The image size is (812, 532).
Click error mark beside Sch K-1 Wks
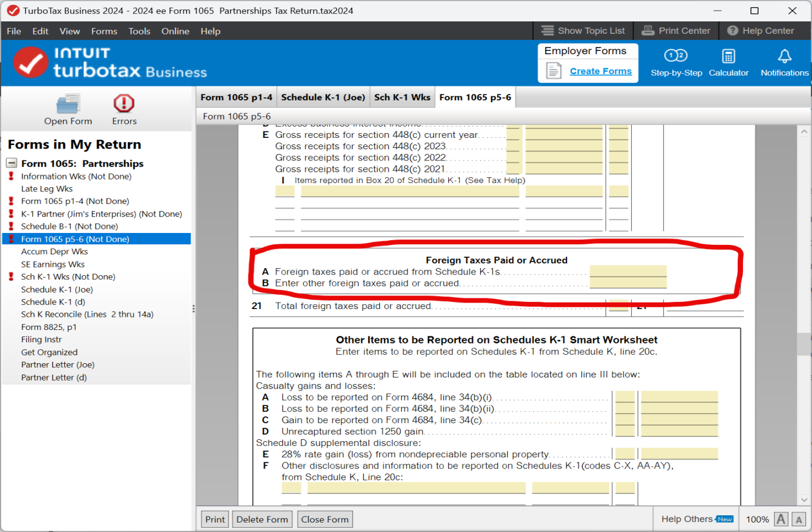point(10,276)
